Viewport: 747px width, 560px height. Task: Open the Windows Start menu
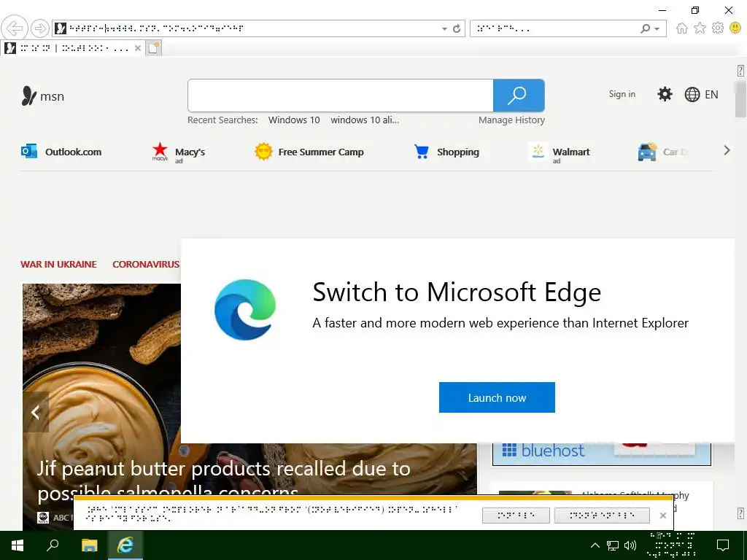point(18,545)
